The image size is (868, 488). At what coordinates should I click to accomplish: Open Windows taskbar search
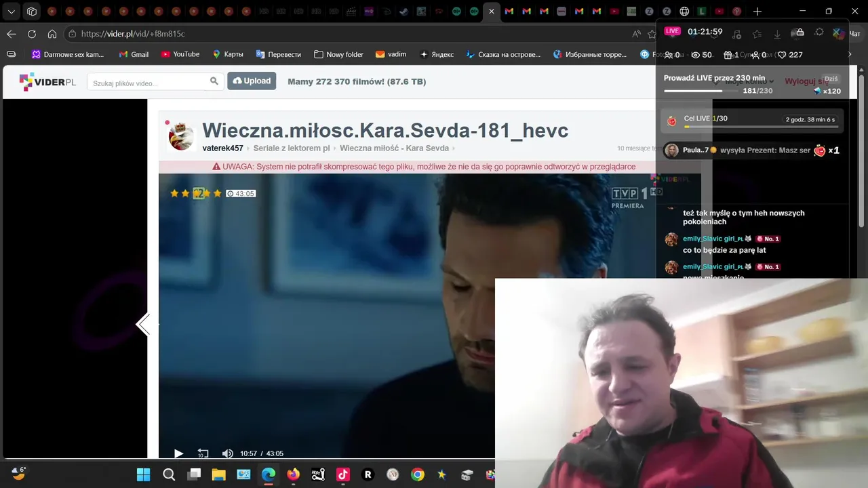pos(169,474)
